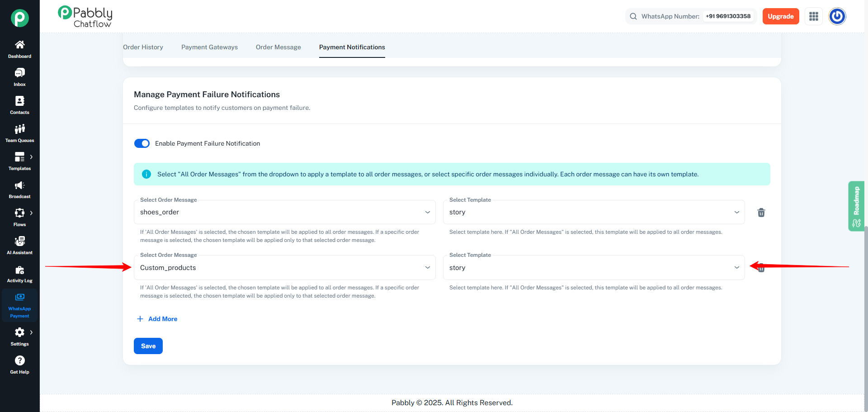Open the Settings gear icon

pos(20,332)
